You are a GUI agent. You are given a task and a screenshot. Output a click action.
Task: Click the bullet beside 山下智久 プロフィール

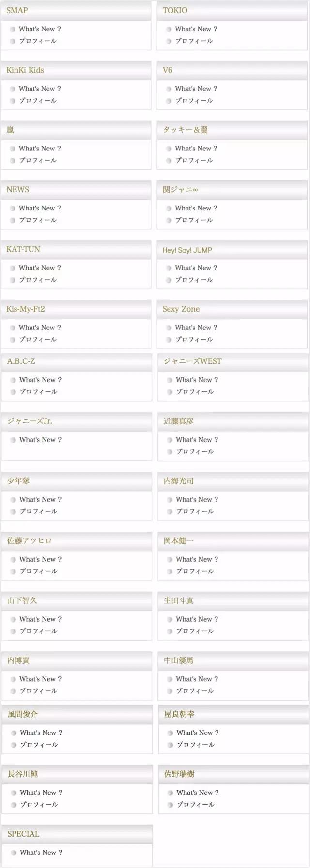pyautogui.click(x=13, y=631)
